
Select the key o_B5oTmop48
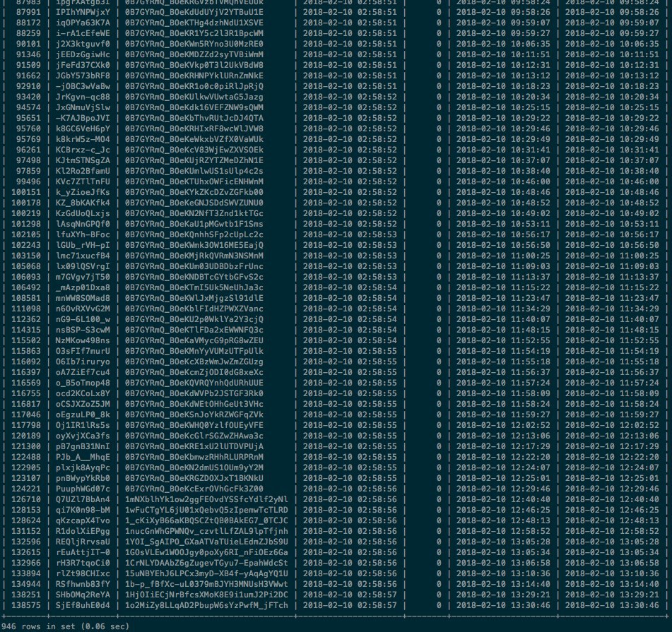[83, 383]
